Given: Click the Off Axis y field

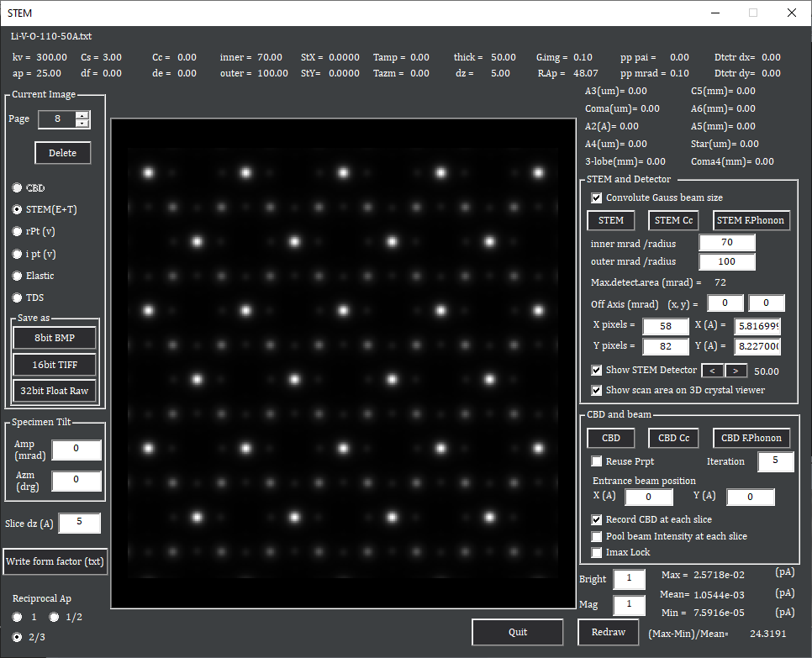Looking at the screenshot, I should point(767,303).
